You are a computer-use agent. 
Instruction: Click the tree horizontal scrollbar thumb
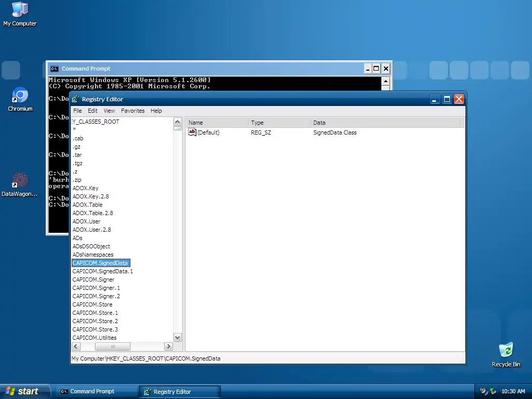pos(113,347)
